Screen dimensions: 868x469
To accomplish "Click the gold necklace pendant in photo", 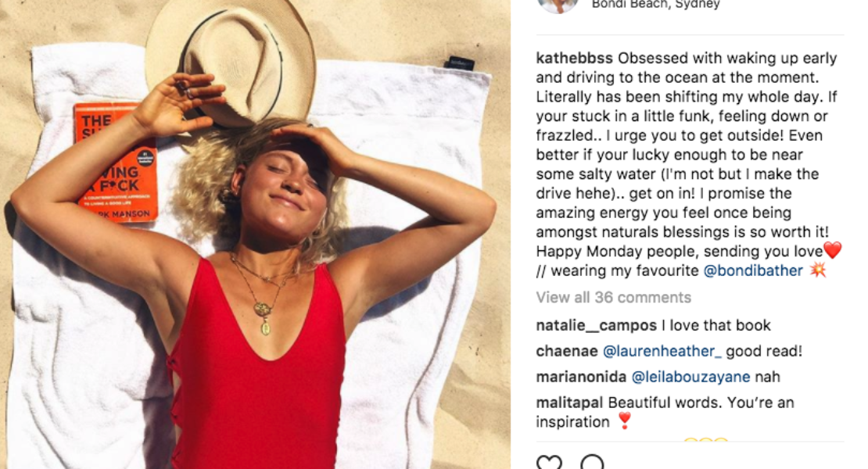I will pos(264,317).
